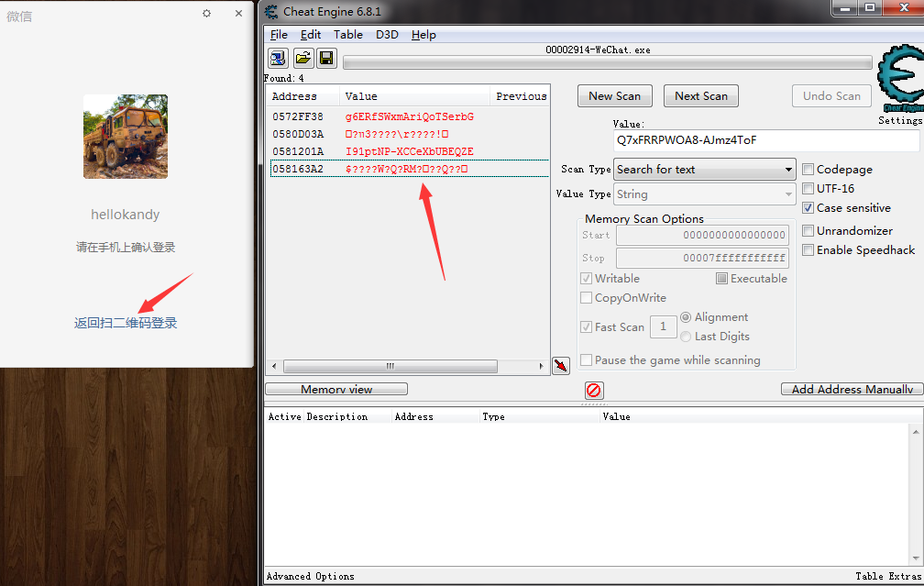Viewport: 924px width, 586px height.
Task: Click the Previous column header
Action: click(521, 96)
